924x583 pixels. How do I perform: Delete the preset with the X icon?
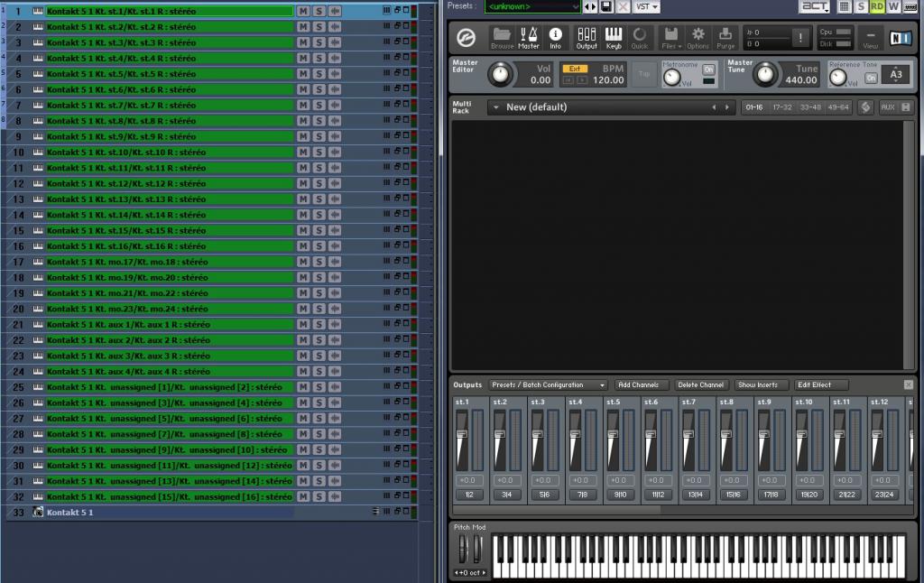point(623,6)
